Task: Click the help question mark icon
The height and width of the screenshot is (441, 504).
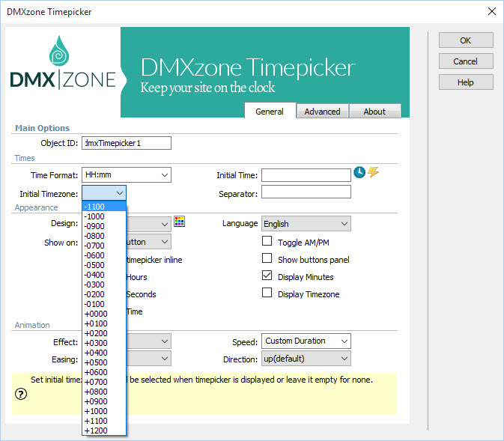Action: (x=21, y=394)
